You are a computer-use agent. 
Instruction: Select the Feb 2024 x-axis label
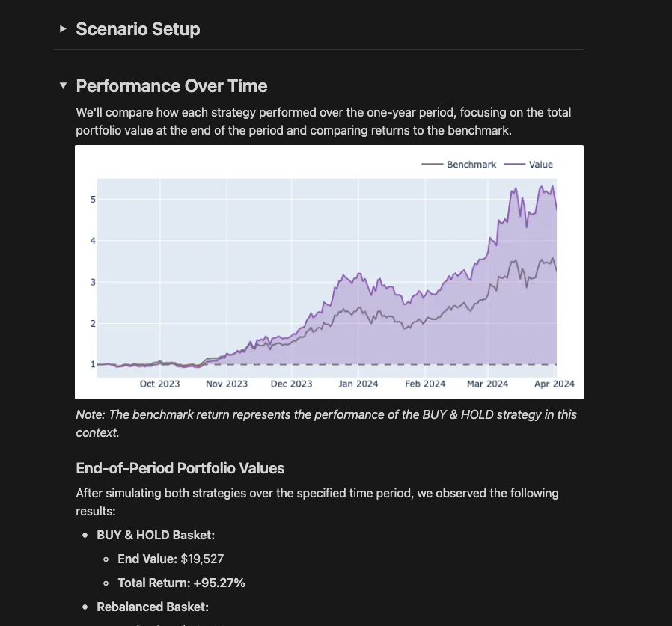tap(425, 384)
